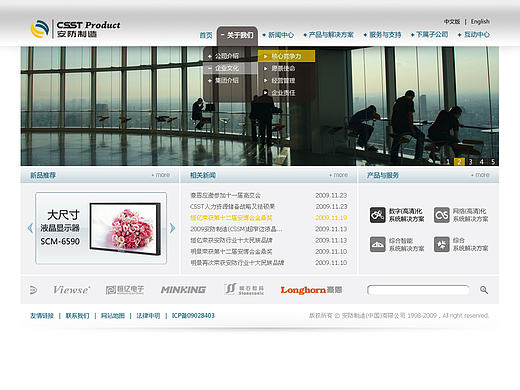
Task: Go to the 首页 home menu item
Action: 206,35
